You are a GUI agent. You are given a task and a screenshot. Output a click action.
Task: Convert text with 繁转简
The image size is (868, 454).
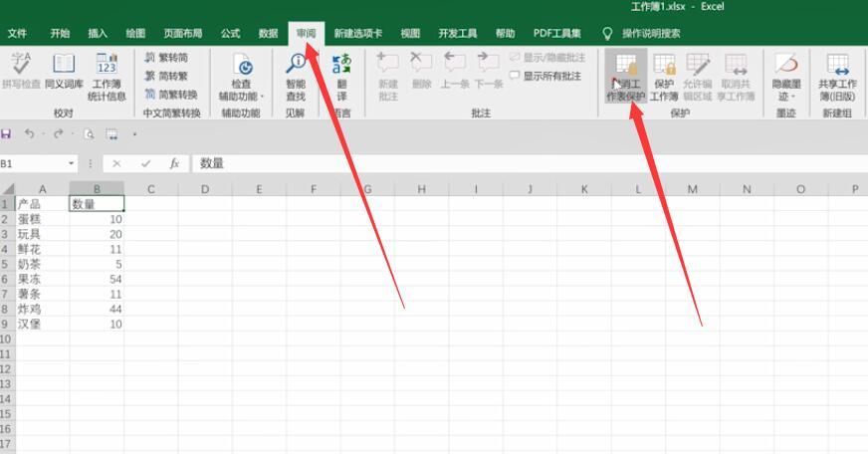(x=166, y=57)
